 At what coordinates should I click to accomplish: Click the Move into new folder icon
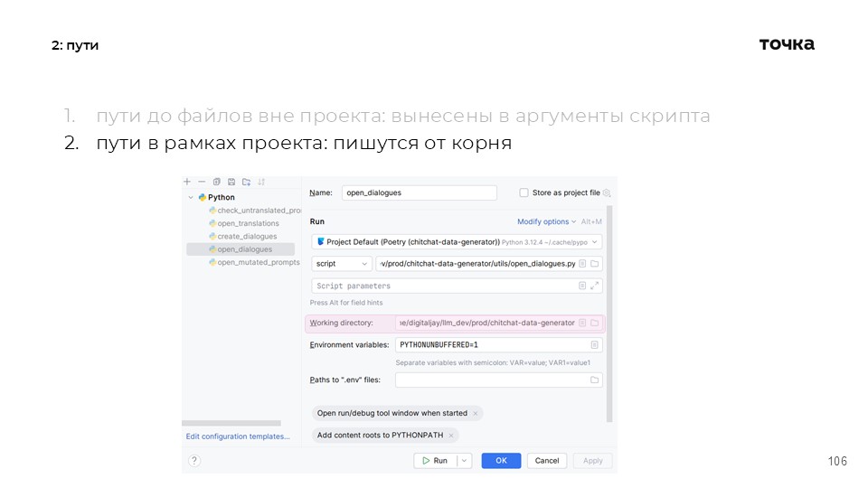(246, 182)
